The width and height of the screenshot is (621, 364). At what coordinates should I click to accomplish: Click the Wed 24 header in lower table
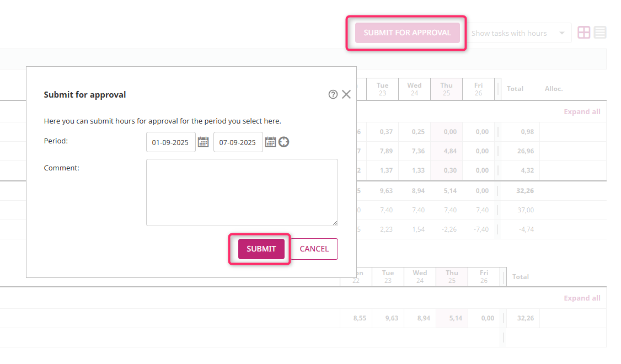pos(420,276)
